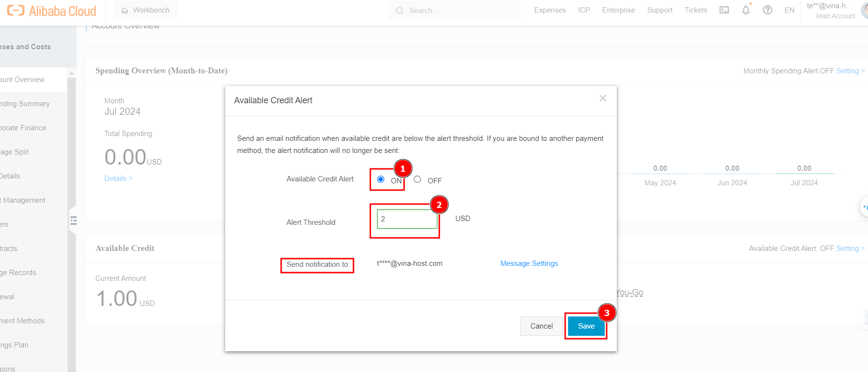The image size is (868, 372).
Task: Open the Expenses menu
Action: (x=550, y=10)
